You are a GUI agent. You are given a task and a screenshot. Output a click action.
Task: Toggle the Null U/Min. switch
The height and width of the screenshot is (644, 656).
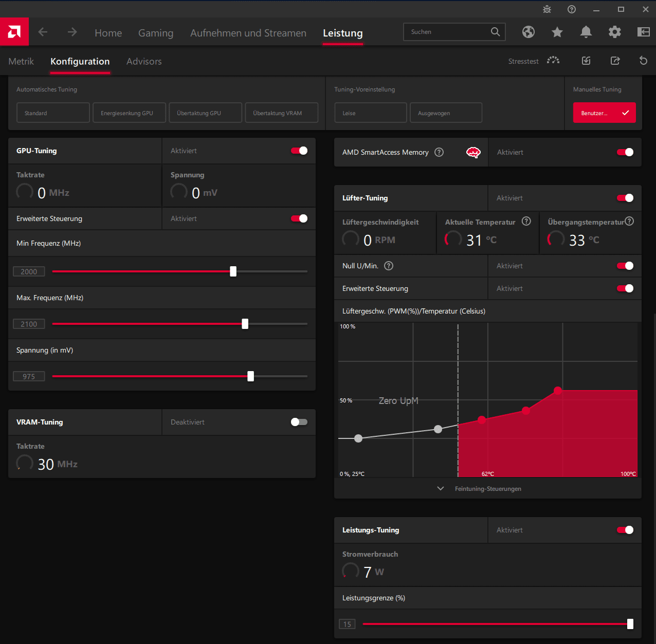[x=625, y=266]
